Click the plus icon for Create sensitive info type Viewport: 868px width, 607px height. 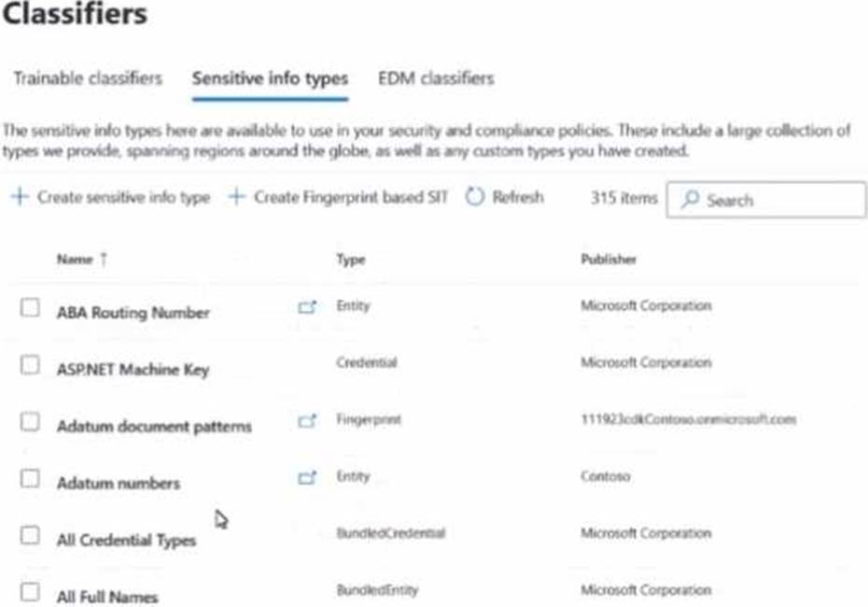coord(19,198)
